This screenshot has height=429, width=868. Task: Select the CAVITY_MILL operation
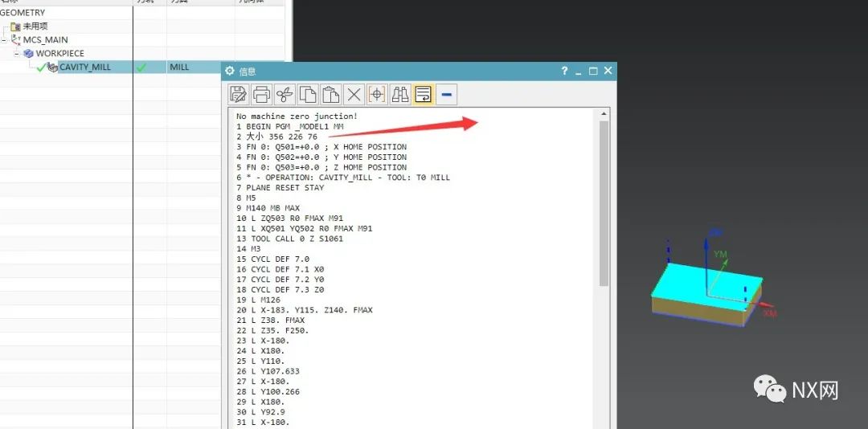click(84, 67)
